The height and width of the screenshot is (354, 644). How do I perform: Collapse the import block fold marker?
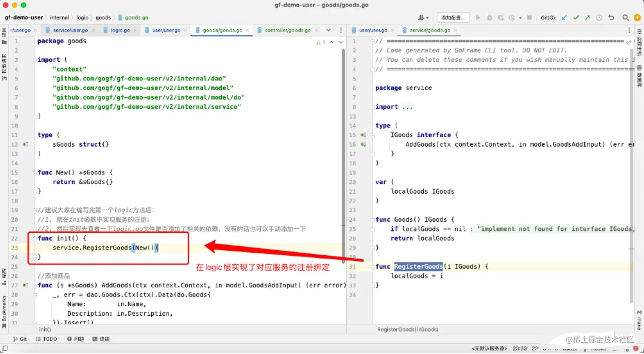click(x=35, y=60)
